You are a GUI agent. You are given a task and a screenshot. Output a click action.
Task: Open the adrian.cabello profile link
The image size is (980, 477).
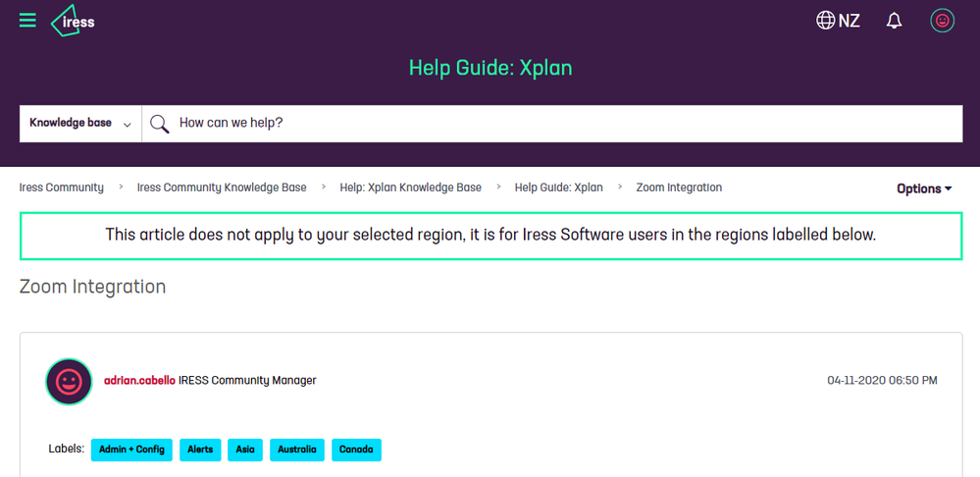(x=139, y=380)
